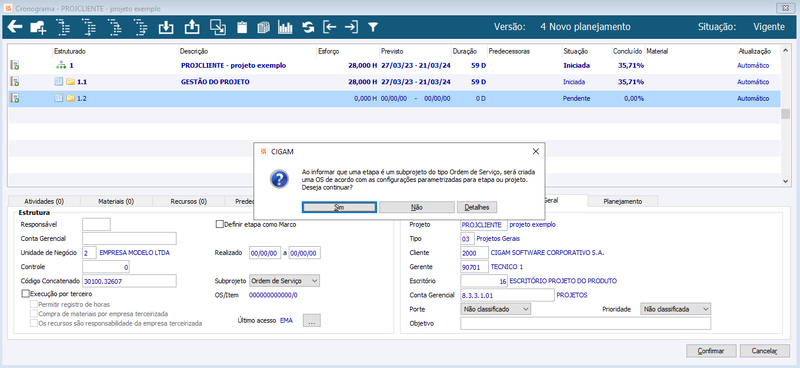Viewport: 800px width, 368px height.
Task: Click the bracket left-arrow outdent icon
Action: click(330, 28)
